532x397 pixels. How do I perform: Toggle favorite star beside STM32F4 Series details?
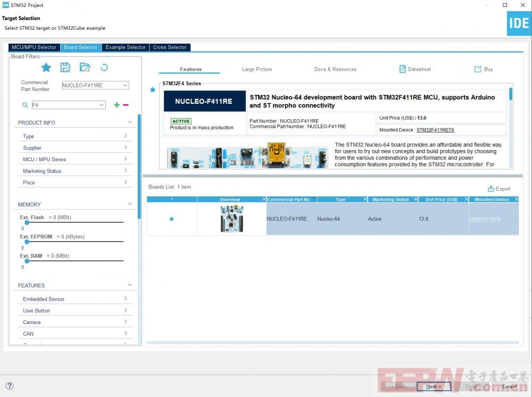pyautogui.click(x=153, y=89)
